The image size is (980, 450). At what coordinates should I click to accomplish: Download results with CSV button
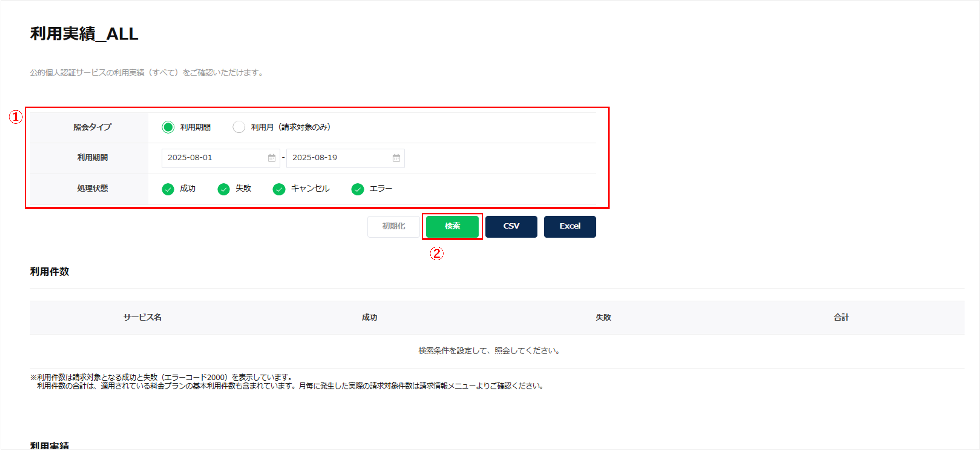click(x=511, y=226)
